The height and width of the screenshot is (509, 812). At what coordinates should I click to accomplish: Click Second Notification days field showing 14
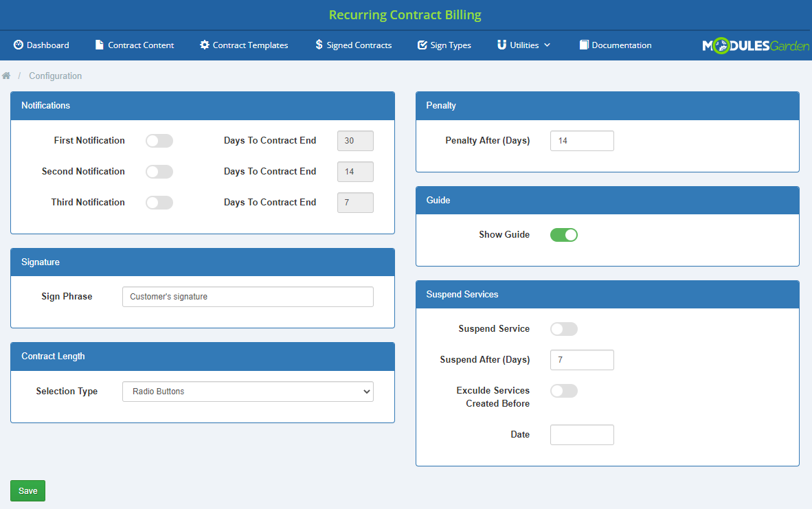355,172
